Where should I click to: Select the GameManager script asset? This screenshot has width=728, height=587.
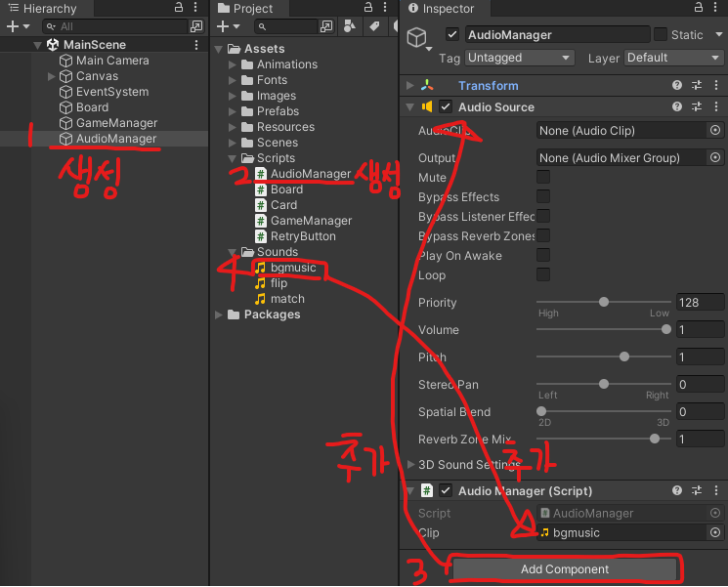(x=304, y=221)
